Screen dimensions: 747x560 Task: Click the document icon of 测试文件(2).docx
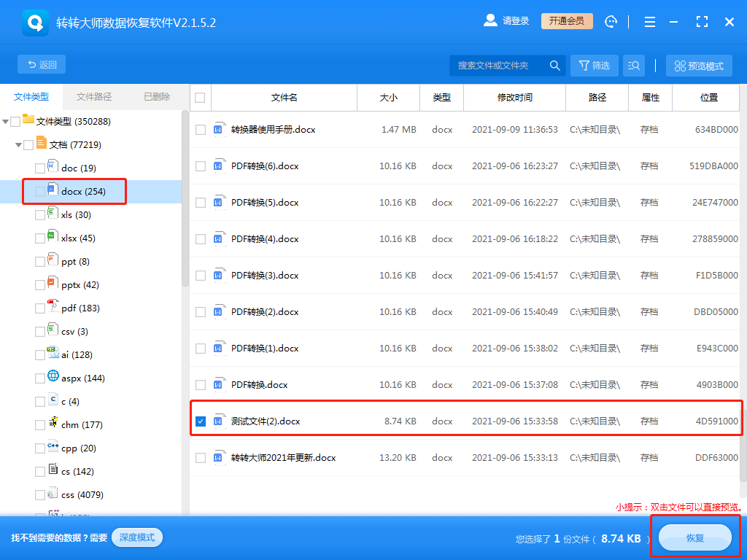point(219,421)
